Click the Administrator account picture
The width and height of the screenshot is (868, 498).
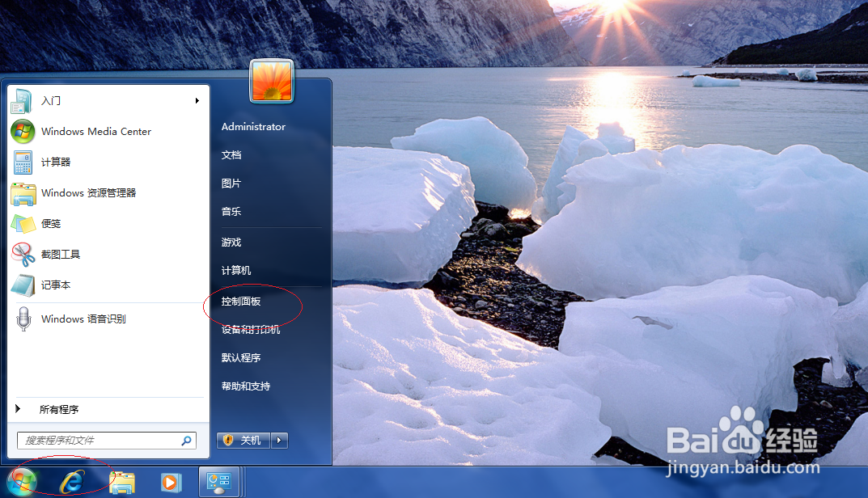click(x=271, y=81)
